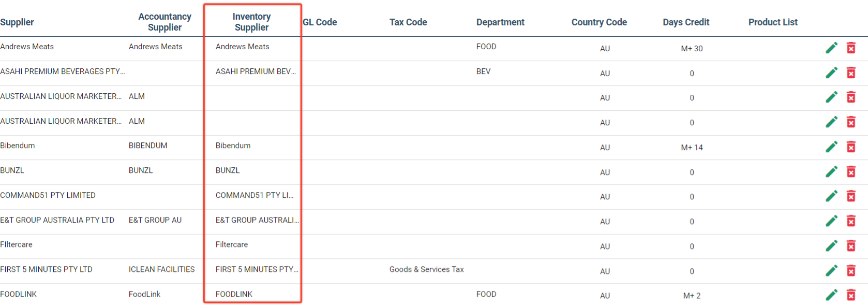The image size is (868, 305).
Task: Sort by Department column header
Action: 500,22
